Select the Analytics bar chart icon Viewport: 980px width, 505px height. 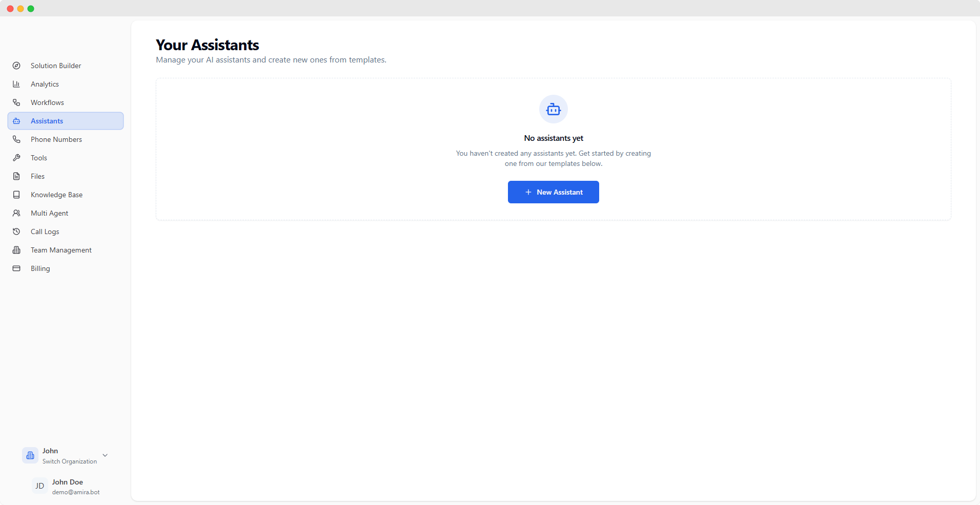[x=16, y=83]
